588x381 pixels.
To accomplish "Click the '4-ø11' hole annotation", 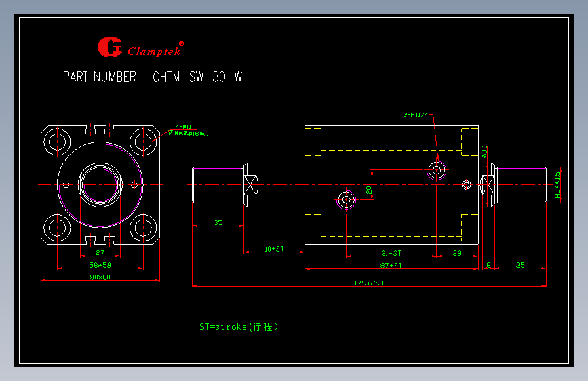I will [183, 127].
